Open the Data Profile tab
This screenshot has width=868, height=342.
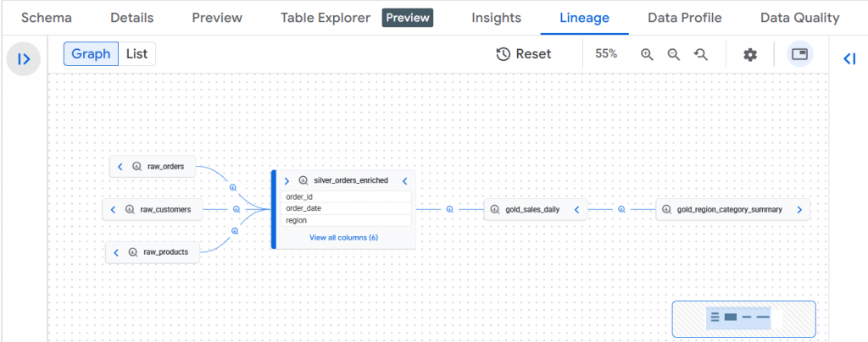[x=684, y=18]
